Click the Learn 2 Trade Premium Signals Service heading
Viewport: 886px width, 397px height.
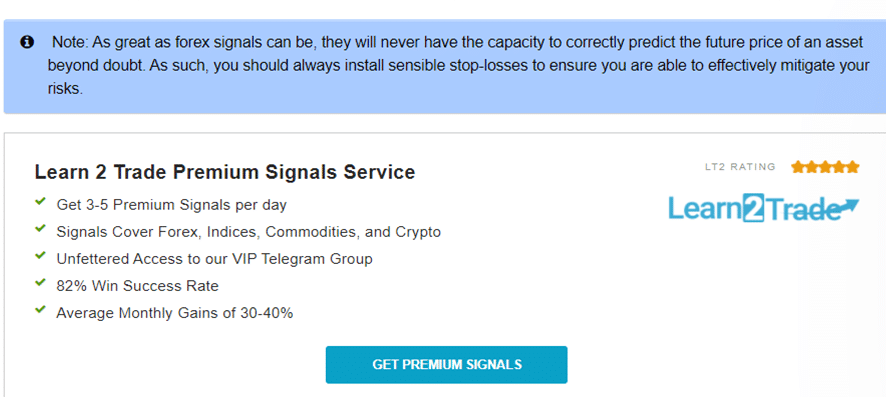coord(225,172)
